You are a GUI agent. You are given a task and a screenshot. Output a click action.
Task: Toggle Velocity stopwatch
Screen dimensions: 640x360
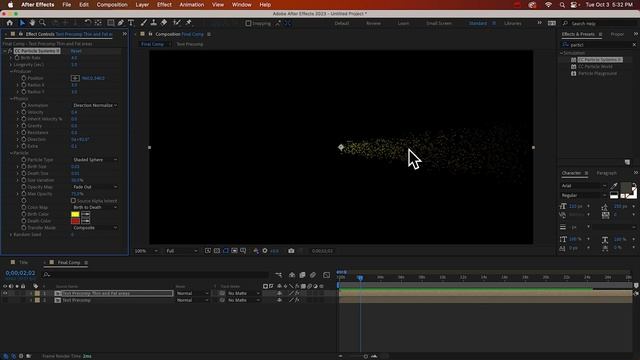(24, 112)
